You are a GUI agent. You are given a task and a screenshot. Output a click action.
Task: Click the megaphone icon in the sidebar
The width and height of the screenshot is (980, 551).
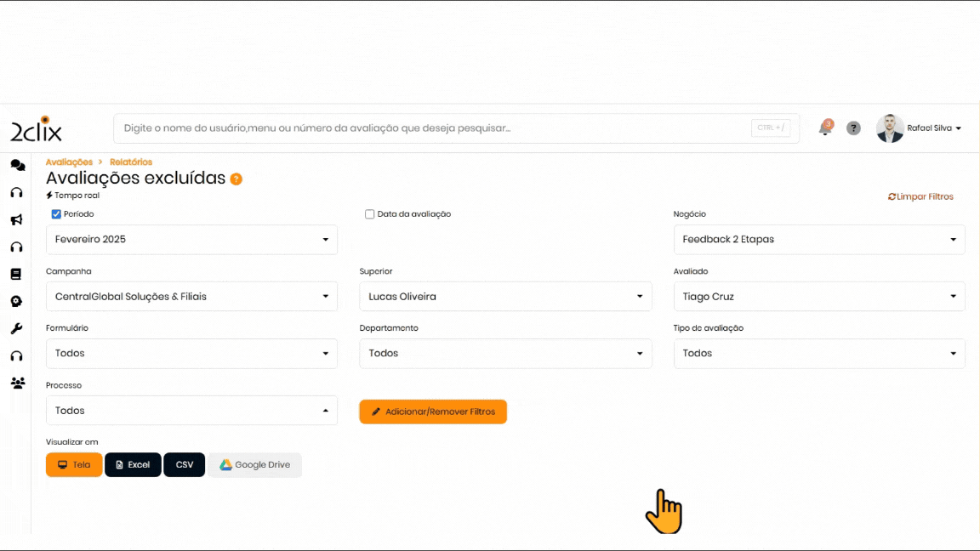click(x=16, y=220)
